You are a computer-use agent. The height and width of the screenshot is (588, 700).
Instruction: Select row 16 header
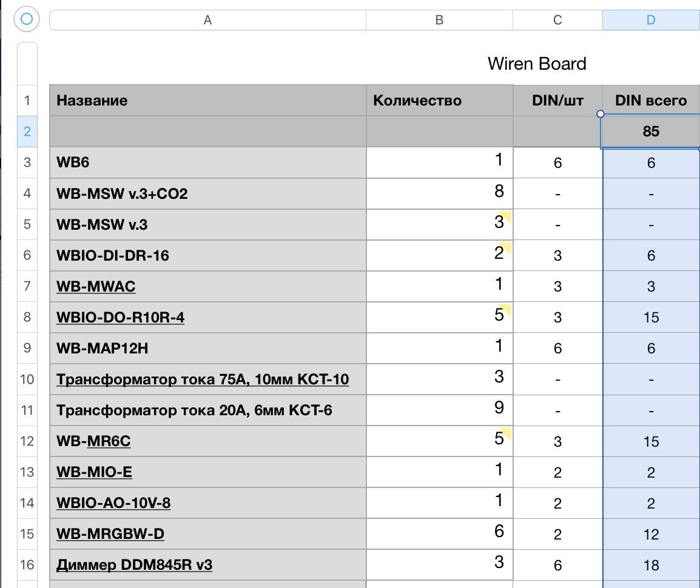(x=27, y=565)
